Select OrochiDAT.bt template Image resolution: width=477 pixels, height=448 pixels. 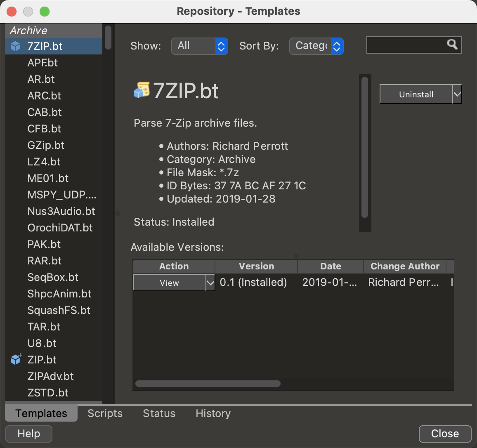(54, 227)
